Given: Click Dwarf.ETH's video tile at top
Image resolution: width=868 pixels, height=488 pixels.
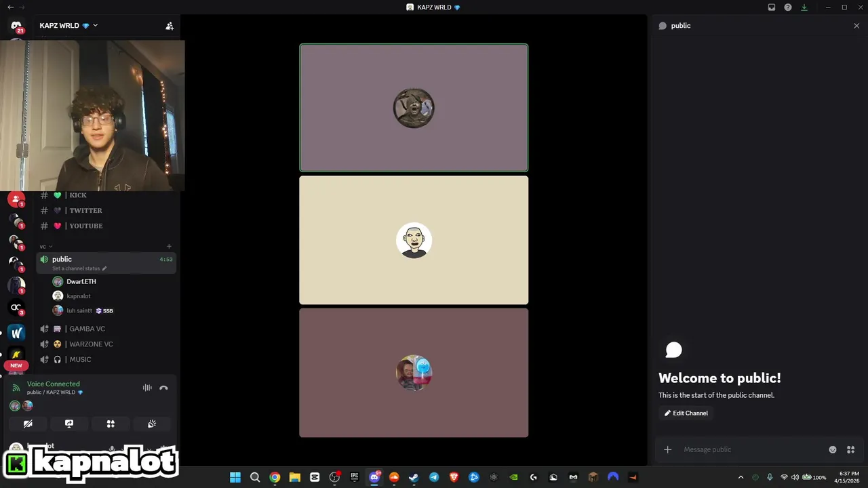Looking at the screenshot, I should pyautogui.click(x=414, y=108).
